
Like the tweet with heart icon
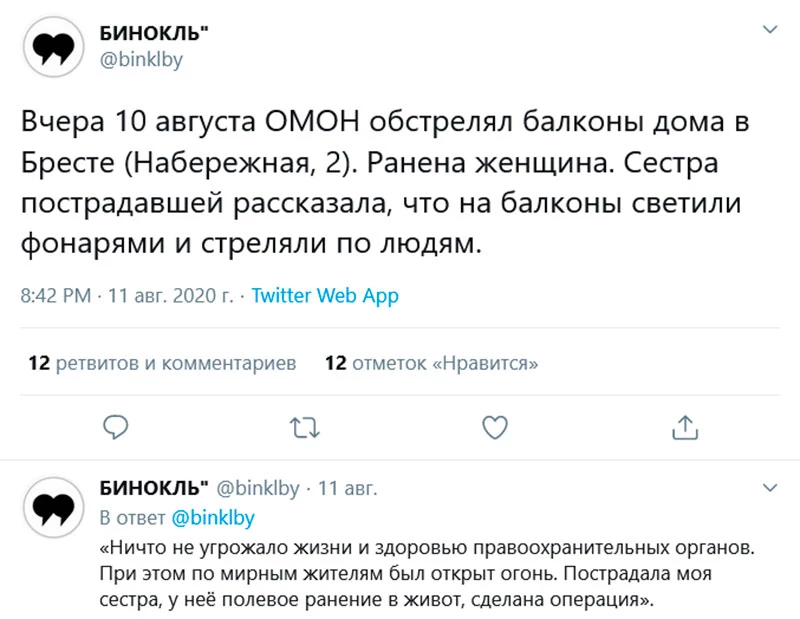[495, 428]
